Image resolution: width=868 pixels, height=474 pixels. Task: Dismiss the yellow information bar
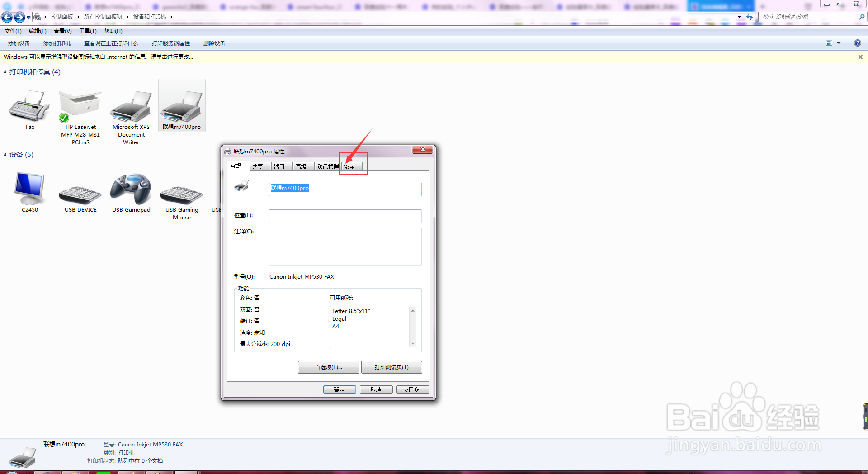pyautogui.click(x=860, y=57)
